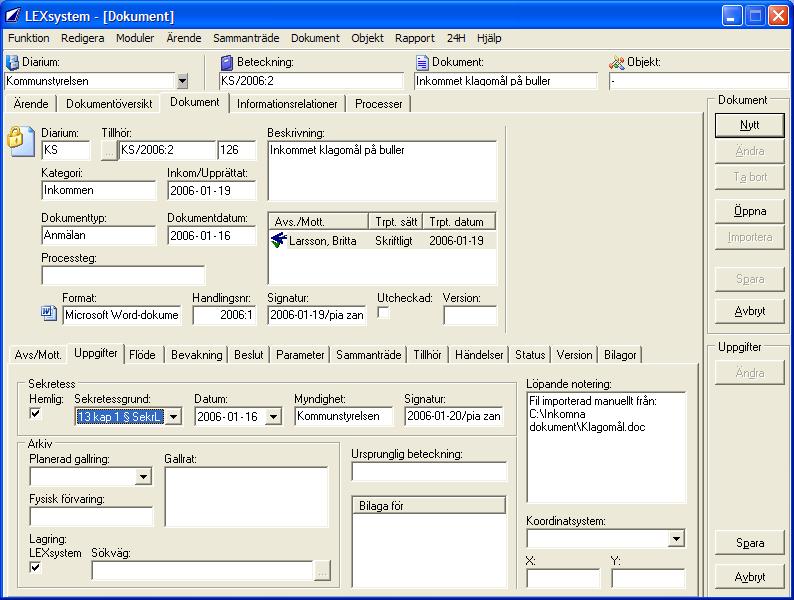794x600 pixels.
Task: Toggle the LEXsystem Lagring checkbox
Action: click(x=35, y=567)
